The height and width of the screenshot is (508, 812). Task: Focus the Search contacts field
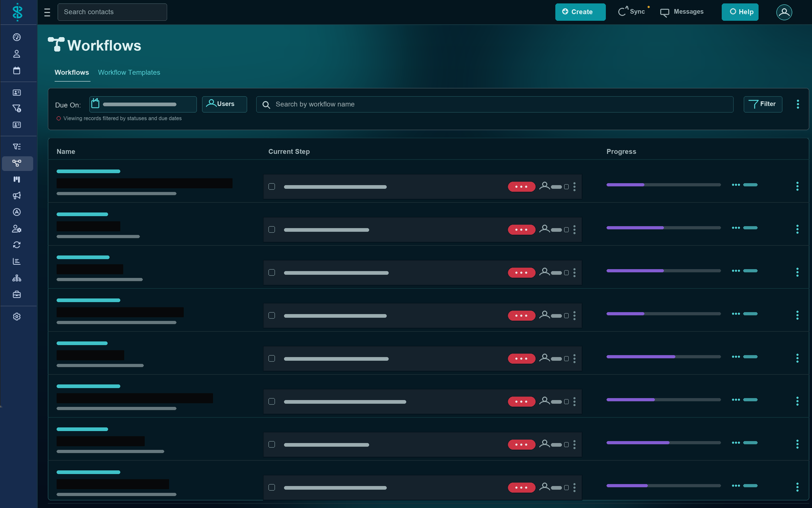tap(112, 12)
